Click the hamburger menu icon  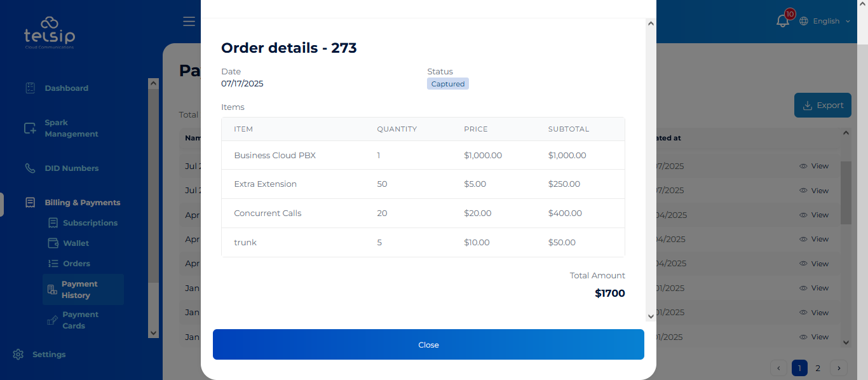tap(189, 22)
